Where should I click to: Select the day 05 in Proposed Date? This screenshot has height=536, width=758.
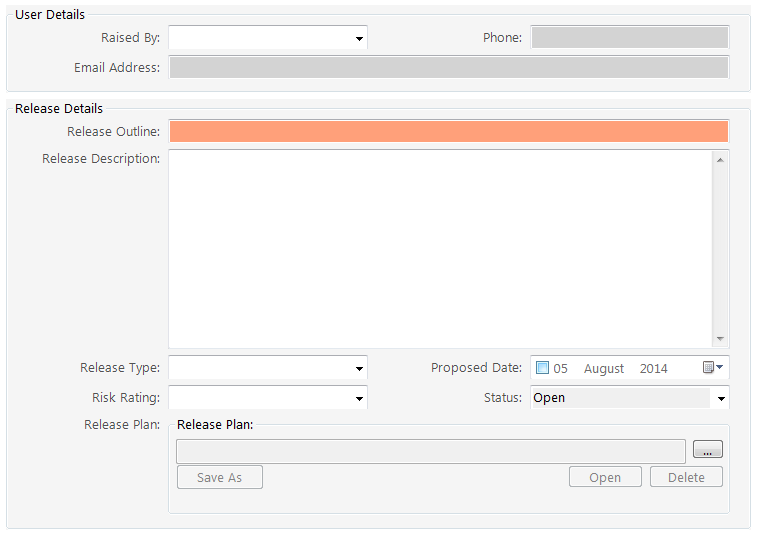coord(560,369)
